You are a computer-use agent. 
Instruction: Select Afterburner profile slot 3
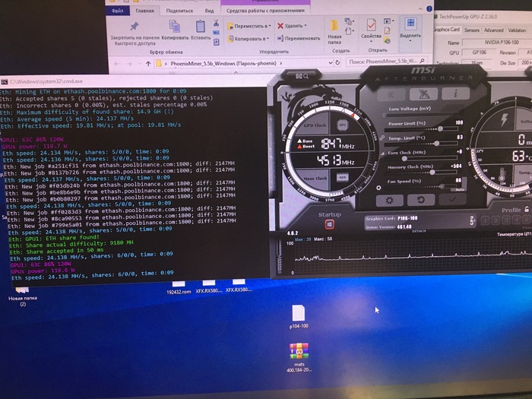click(506, 220)
